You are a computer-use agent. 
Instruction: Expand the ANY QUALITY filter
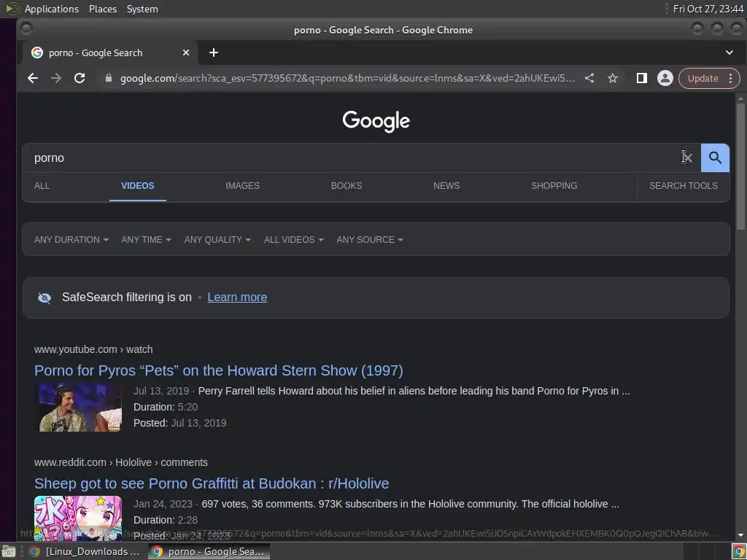[x=217, y=239]
